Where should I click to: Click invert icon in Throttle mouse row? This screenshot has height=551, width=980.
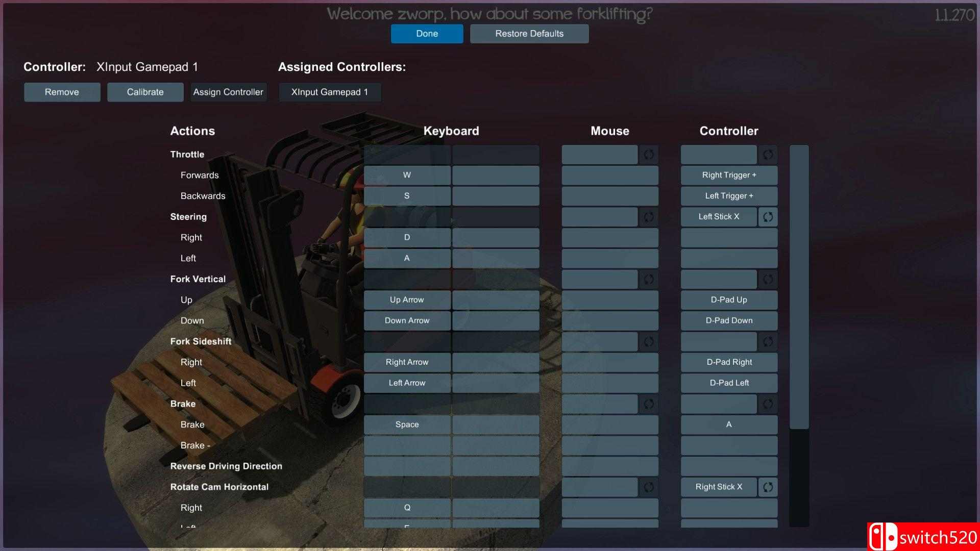coord(649,155)
